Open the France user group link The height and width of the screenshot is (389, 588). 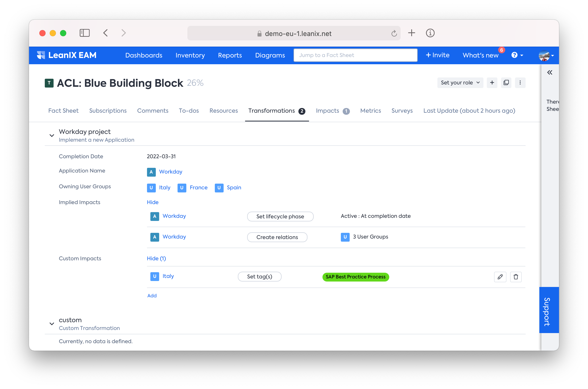199,188
